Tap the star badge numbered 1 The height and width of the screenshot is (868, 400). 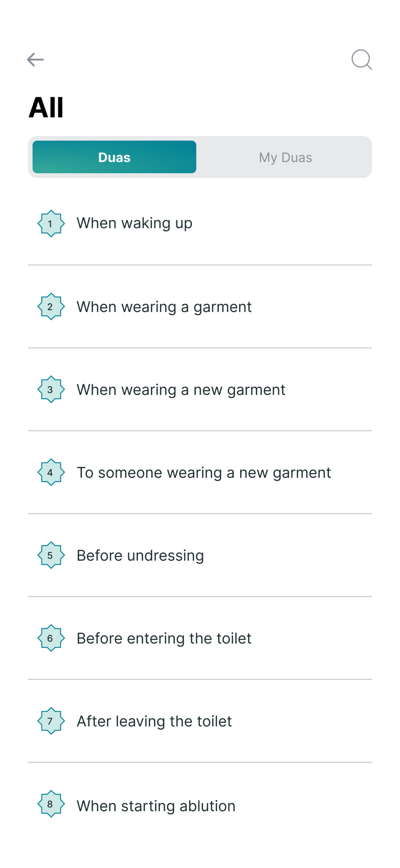51,223
